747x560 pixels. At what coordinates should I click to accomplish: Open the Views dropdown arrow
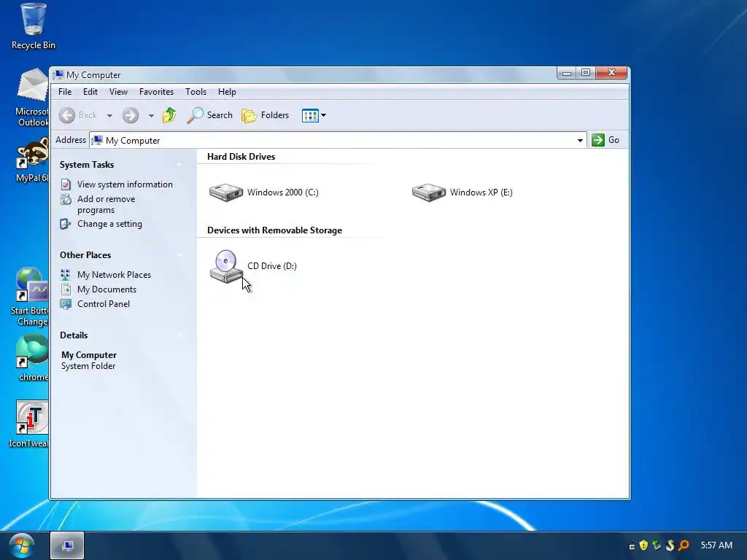tap(323, 115)
